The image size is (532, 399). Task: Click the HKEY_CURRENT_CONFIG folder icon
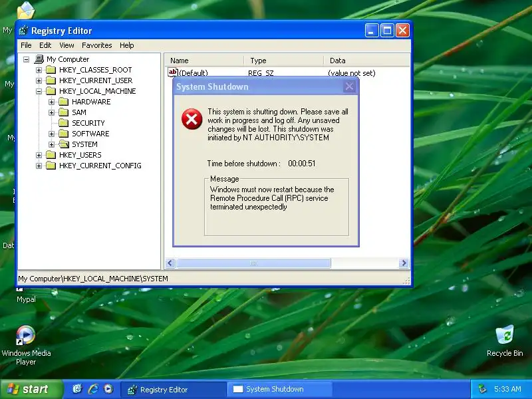[51, 166]
